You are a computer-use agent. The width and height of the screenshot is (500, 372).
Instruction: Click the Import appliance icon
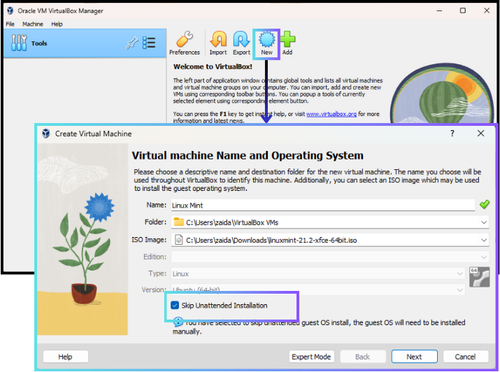pos(218,44)
